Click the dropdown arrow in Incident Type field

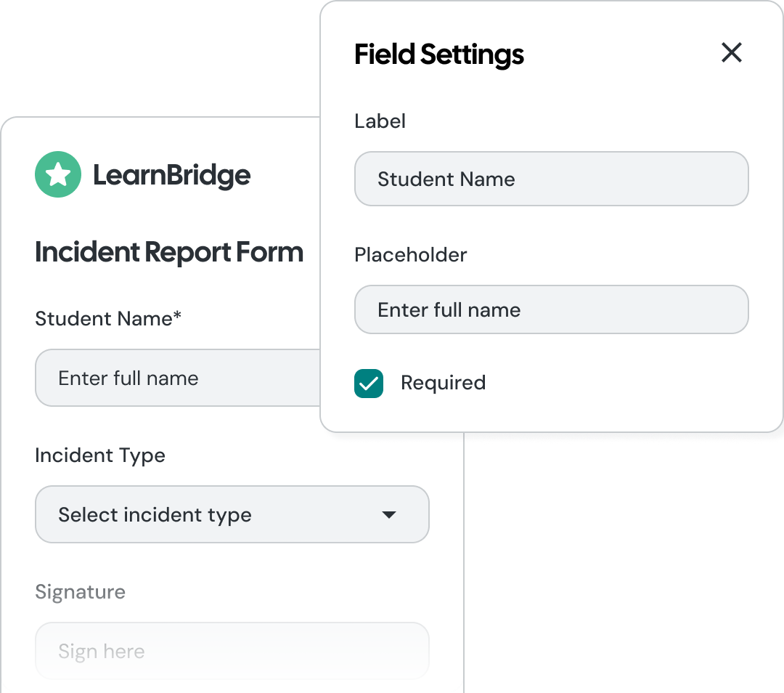[389, 514]
